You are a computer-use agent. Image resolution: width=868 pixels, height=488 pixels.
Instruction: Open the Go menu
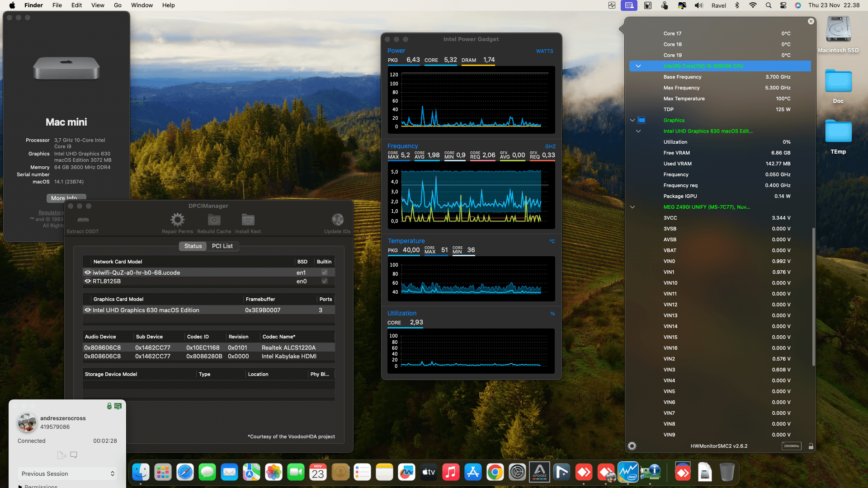[118, 5]
